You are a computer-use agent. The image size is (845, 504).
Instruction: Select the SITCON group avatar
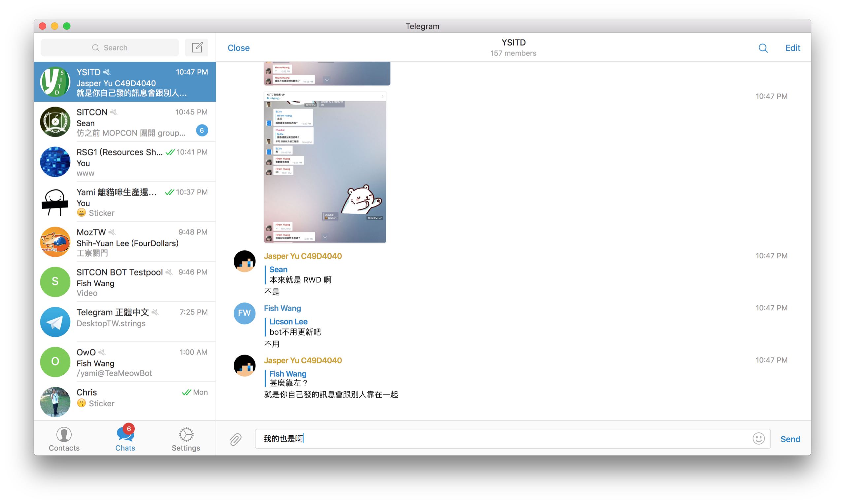click(55, 122)
